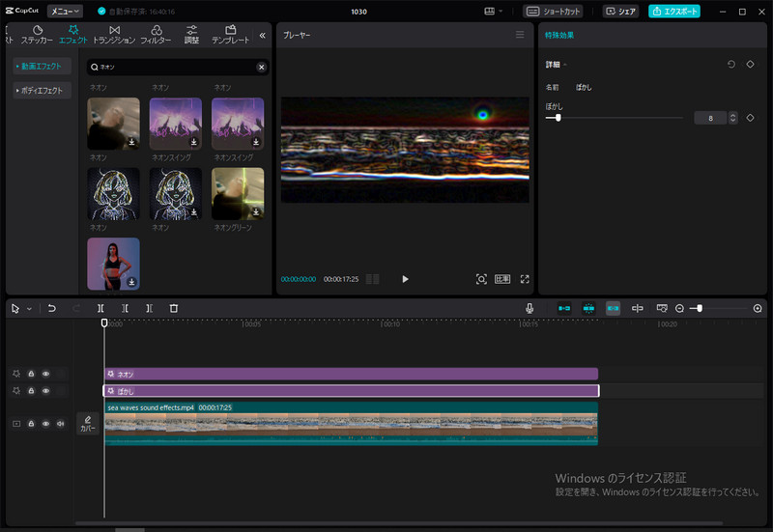
Task: Select the woman in sportswear effect thumbnail
Action: (x=113, y=264)
